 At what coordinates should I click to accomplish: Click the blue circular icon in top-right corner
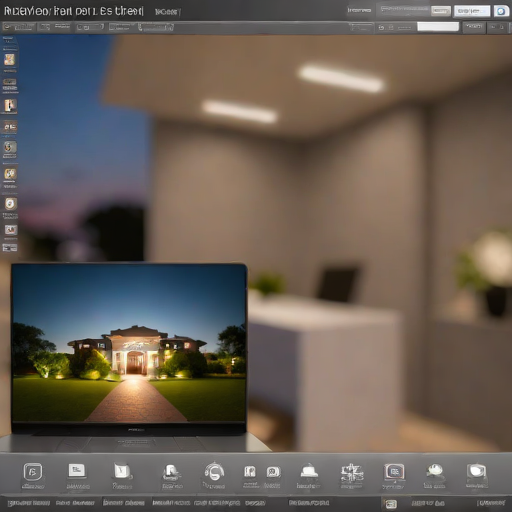pyautogui.click(x=501, y=11)
